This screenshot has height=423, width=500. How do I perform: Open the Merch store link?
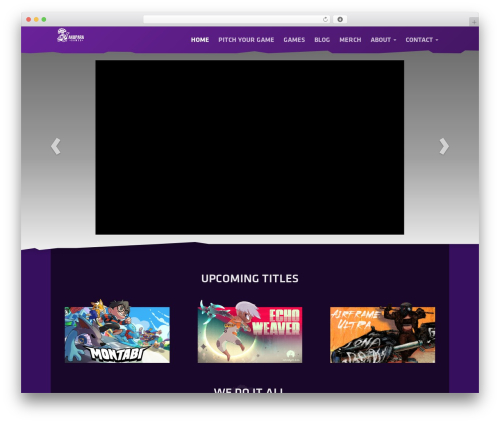pyautogui.click(x=350, y=40)
